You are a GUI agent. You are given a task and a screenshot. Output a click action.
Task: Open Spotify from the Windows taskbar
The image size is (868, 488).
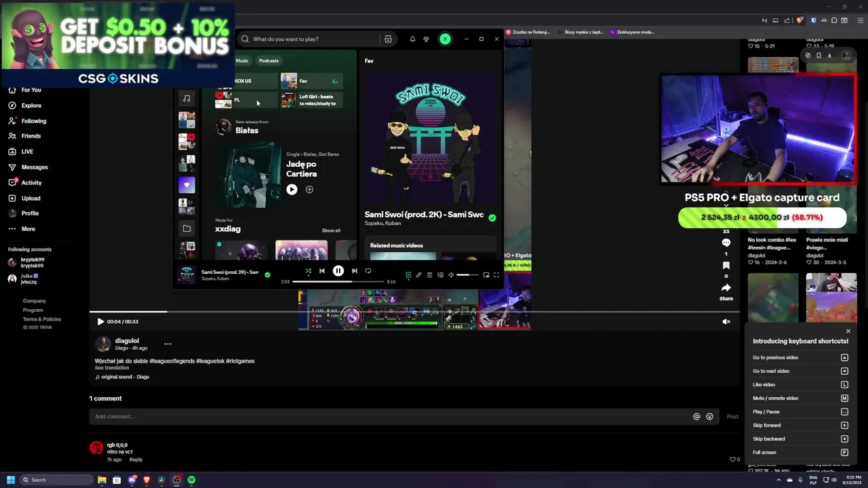(x=191, y=480)
